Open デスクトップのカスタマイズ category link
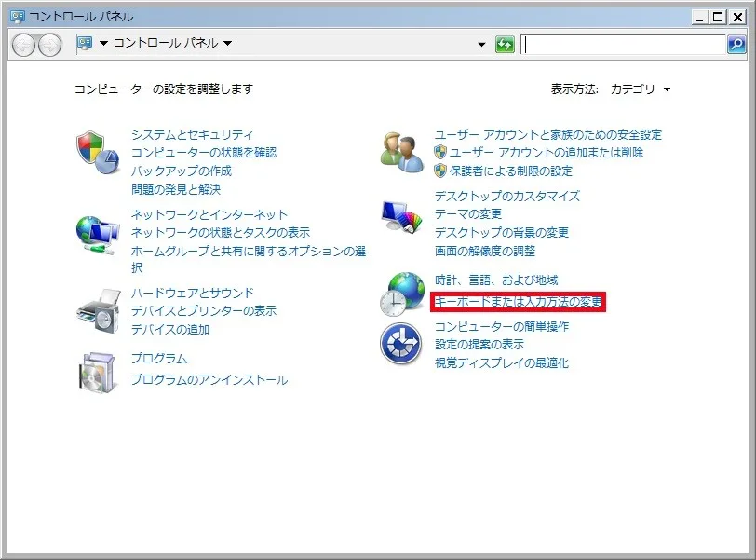 click(507, 196)
